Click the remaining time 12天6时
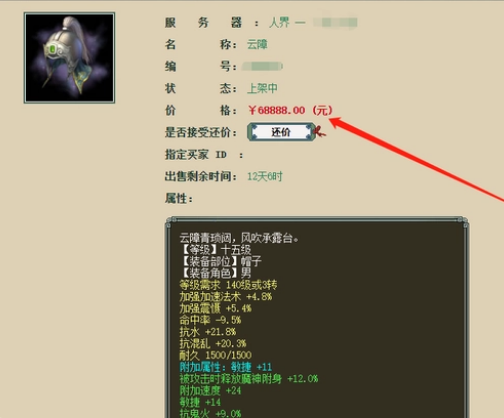504x418 pixels. [265, 176]
